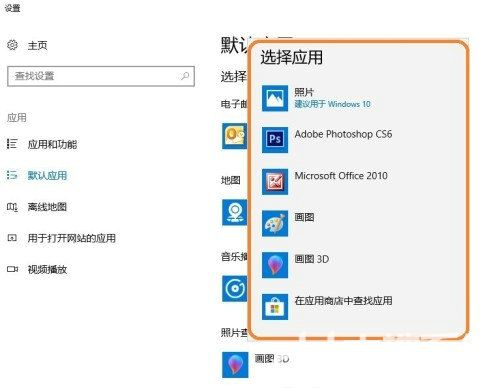Click 在应用商店中查找应用 label
500x389 pixels.
click(x=343, y=301)
